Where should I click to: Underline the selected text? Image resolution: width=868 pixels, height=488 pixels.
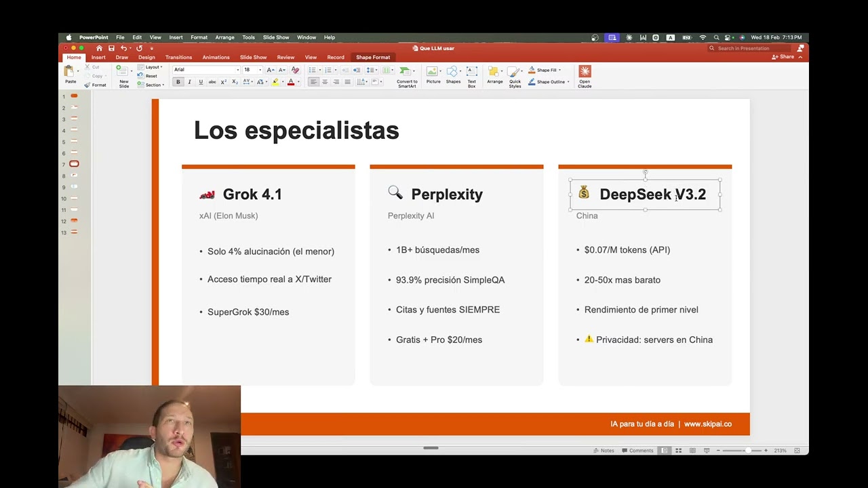[x=201, y=82]
